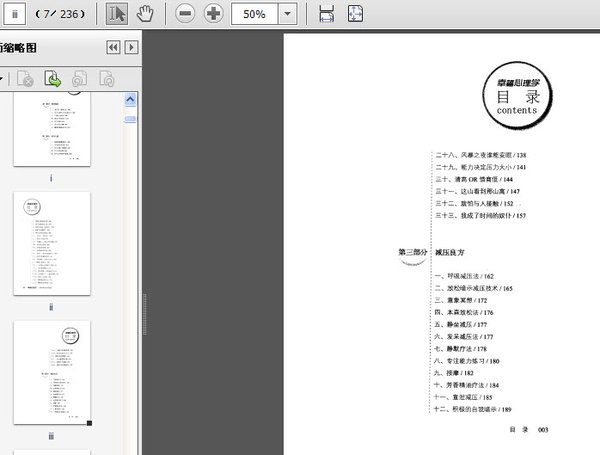
Task: Click the delete page icon in thumbnail toolbar
Action: pyautogui.click(x=25, y=79)
